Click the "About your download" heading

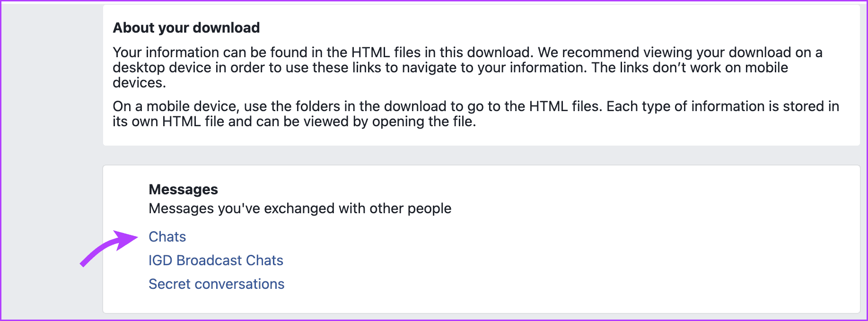[x=186, y=28]
